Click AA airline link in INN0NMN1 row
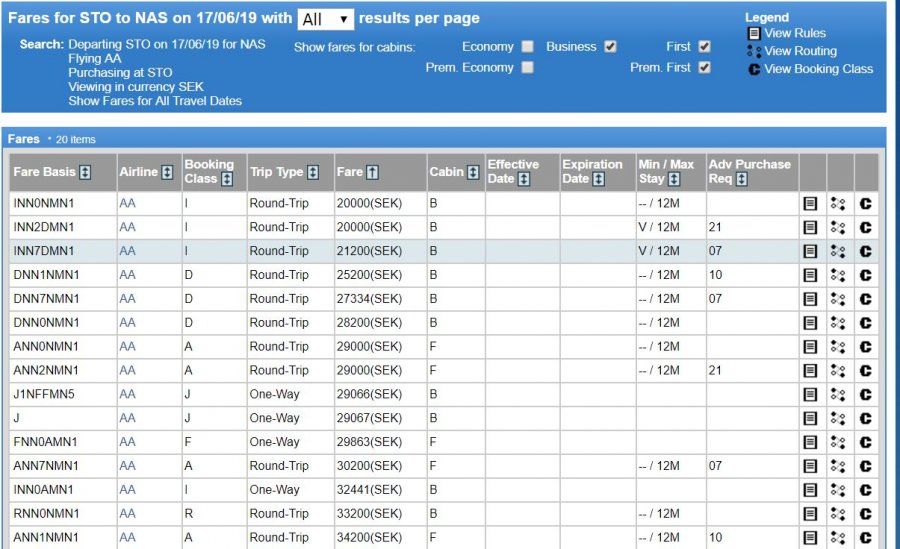900x549 pixels. (127, 203)
